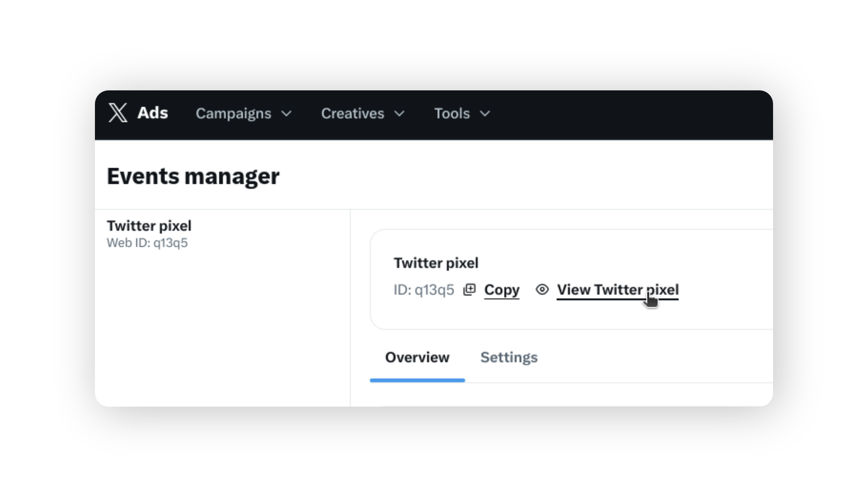Expand the Campaigns dropdown chevron
Viewport: 868px width, 497px height.
point(287,114)
